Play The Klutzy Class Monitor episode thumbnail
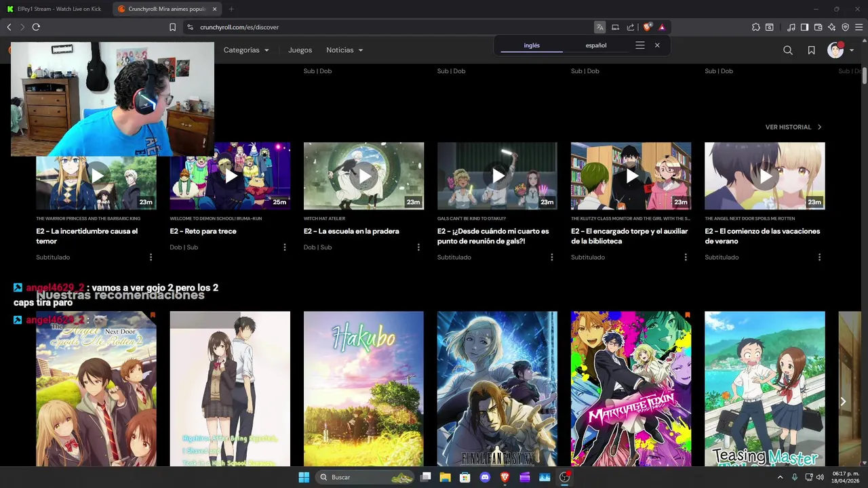The width and height of the screenshot is (868, 488). click(x=631, y=176)
